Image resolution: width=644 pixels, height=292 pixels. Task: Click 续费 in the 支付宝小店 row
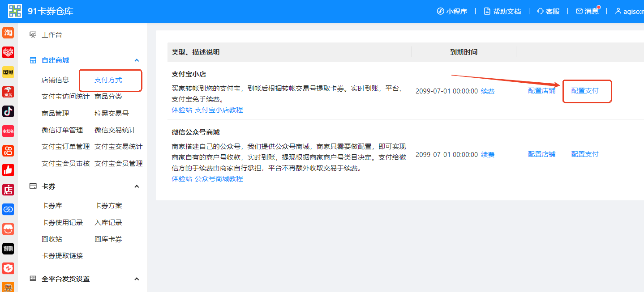point(488,91)
